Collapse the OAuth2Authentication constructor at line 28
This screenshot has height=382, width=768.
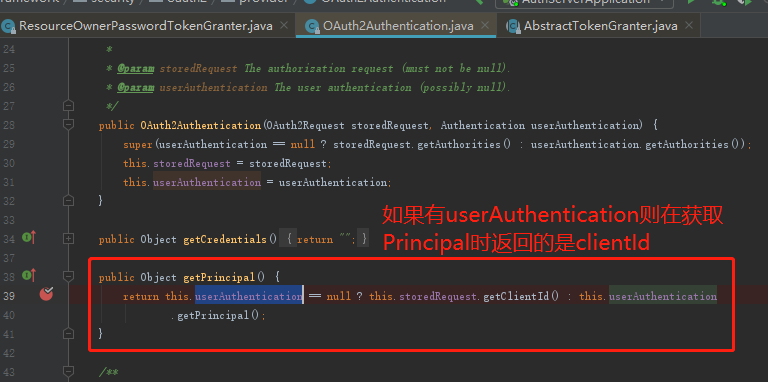(x=69, y=125)
